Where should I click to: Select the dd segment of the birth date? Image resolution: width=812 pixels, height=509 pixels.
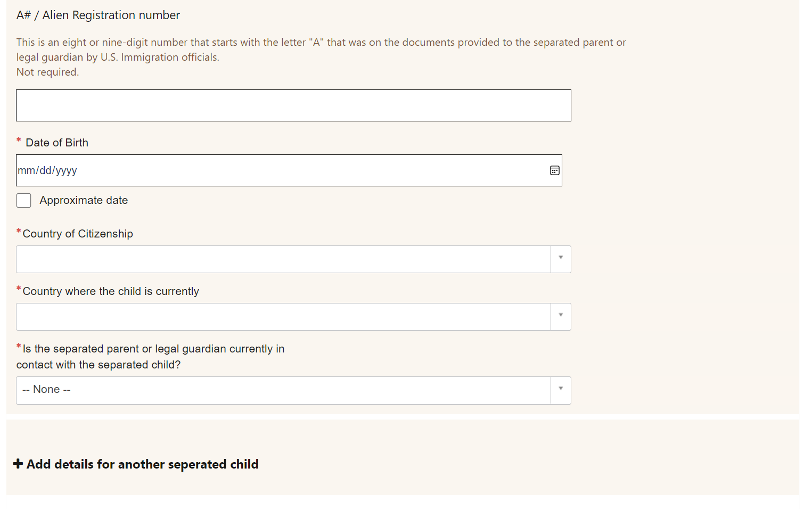point(45,170)
